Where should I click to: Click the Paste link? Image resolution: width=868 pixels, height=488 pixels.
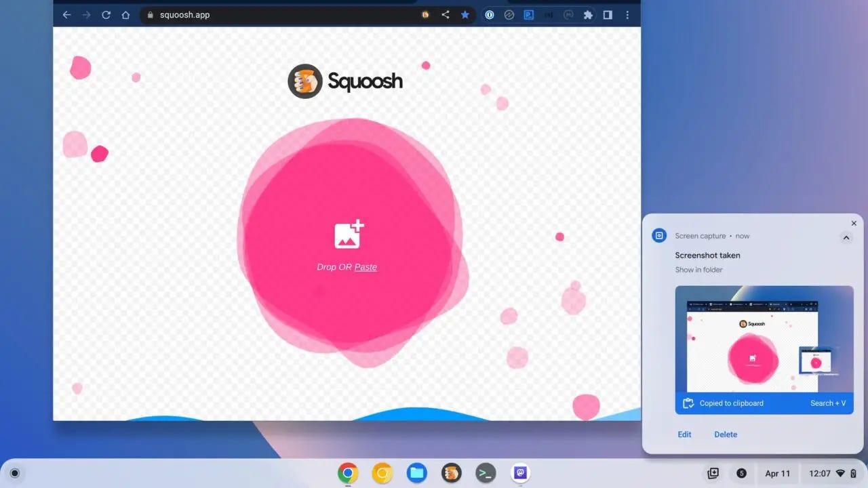[366, 267]
